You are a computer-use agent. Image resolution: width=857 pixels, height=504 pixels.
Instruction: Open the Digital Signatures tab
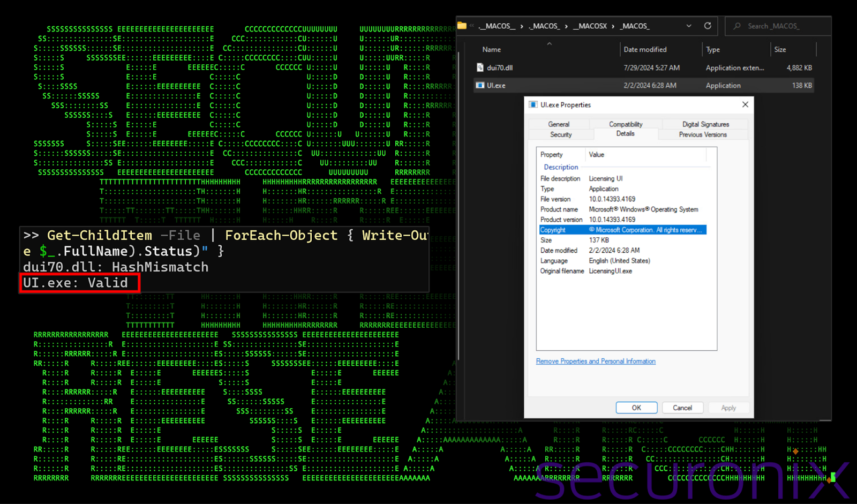pyautogui.click(x=705, y=124)
